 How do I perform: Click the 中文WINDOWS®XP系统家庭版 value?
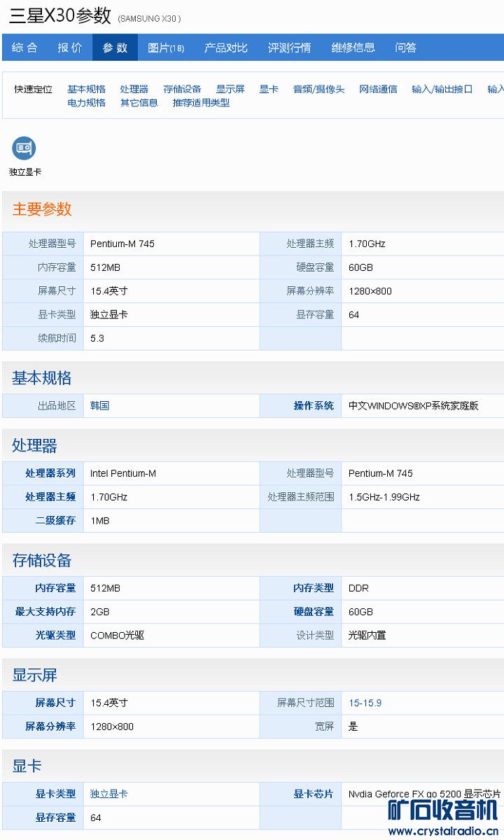pyautogui.click(x=414, y=405)
